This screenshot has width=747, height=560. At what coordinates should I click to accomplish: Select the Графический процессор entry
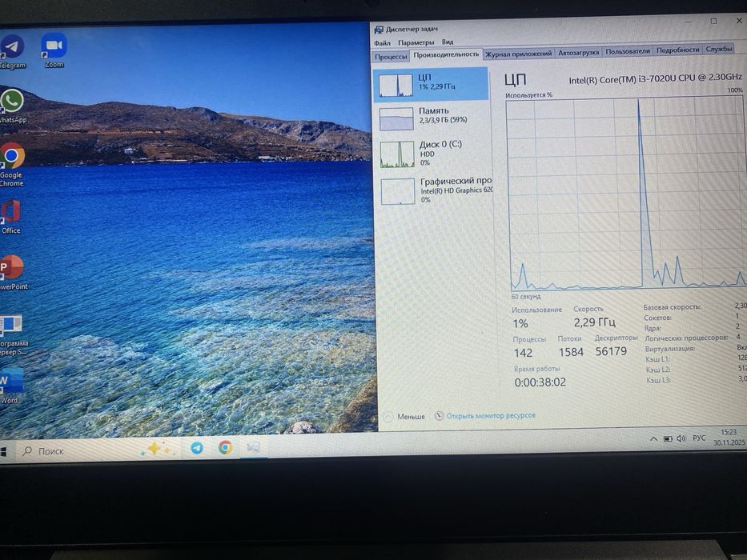[436, 190]
